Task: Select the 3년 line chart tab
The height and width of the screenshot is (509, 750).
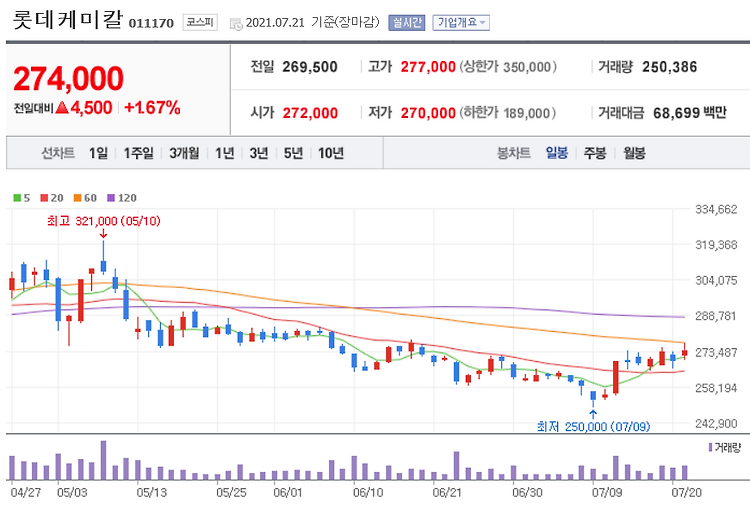Action: [x=259, y=153]
